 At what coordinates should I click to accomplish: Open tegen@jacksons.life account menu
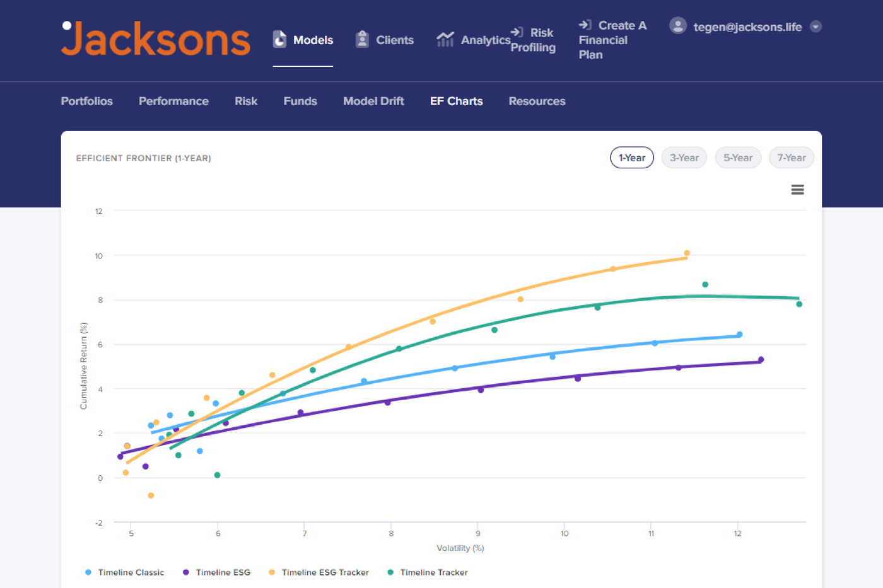[747, 27]
